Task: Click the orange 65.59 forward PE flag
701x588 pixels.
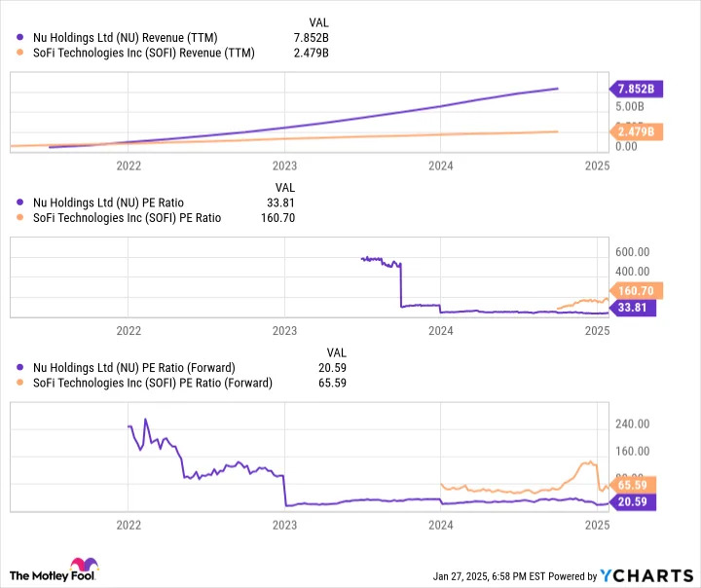Action: coord(633,485)
